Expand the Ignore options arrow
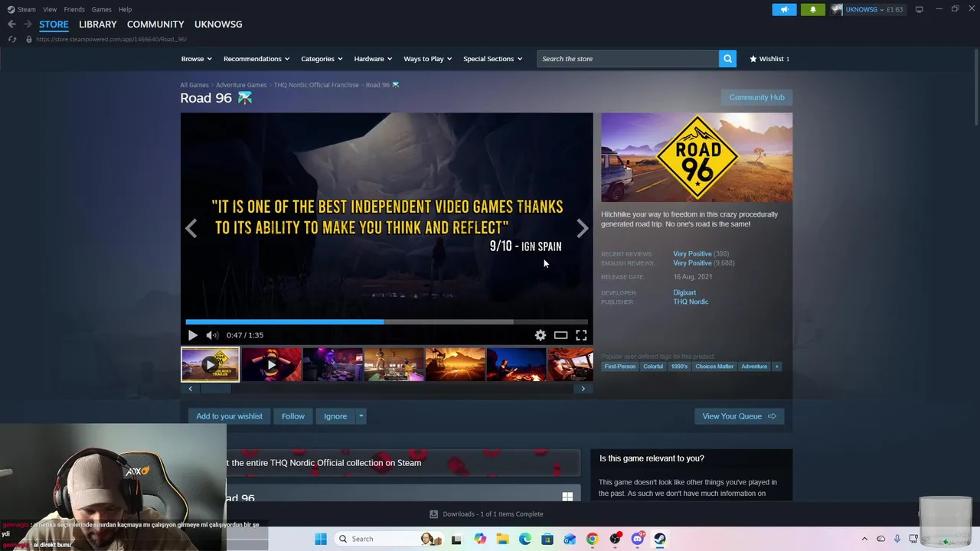 [361, 416]
